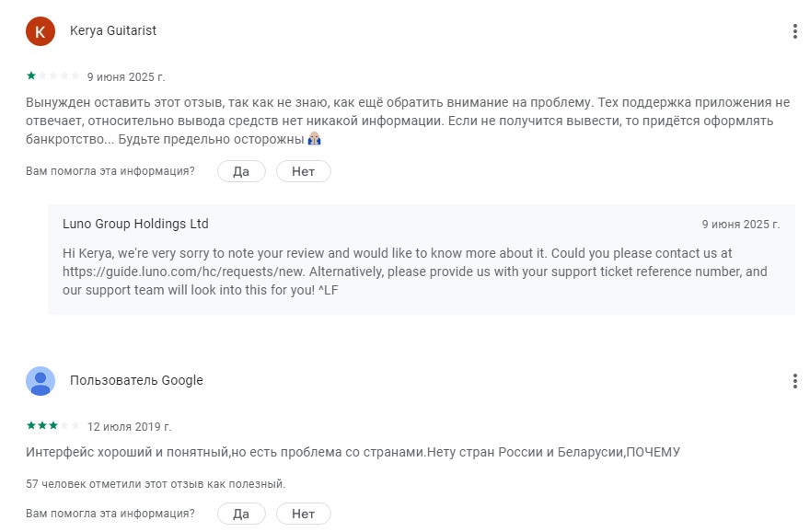810x532 pixels.
Task: Click the "Пользователь Google" reviewer name
Action: pyautogui.click(x=136, y=381)
